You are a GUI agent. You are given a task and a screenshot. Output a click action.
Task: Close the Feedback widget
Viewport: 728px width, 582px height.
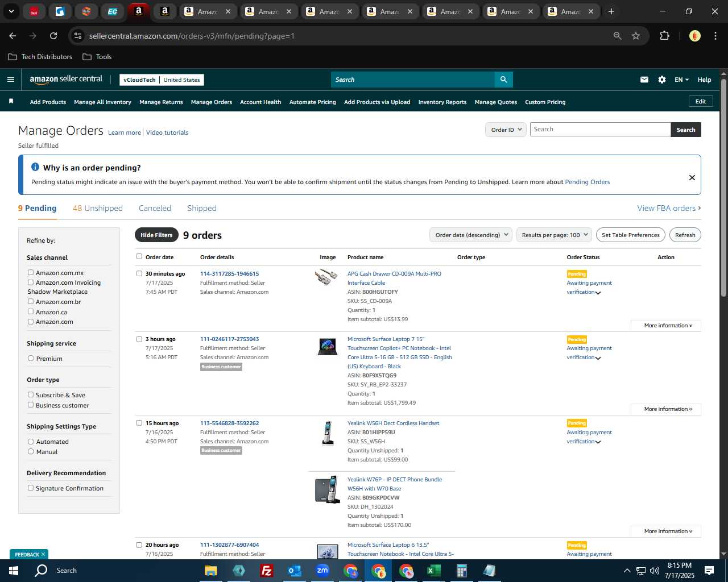tap(43, 554)
